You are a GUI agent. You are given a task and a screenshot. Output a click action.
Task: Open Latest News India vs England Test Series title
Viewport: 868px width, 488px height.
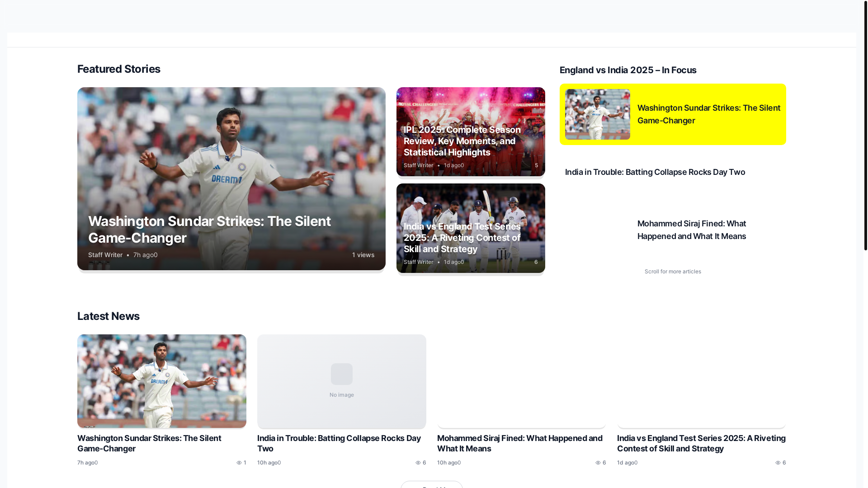701,443
